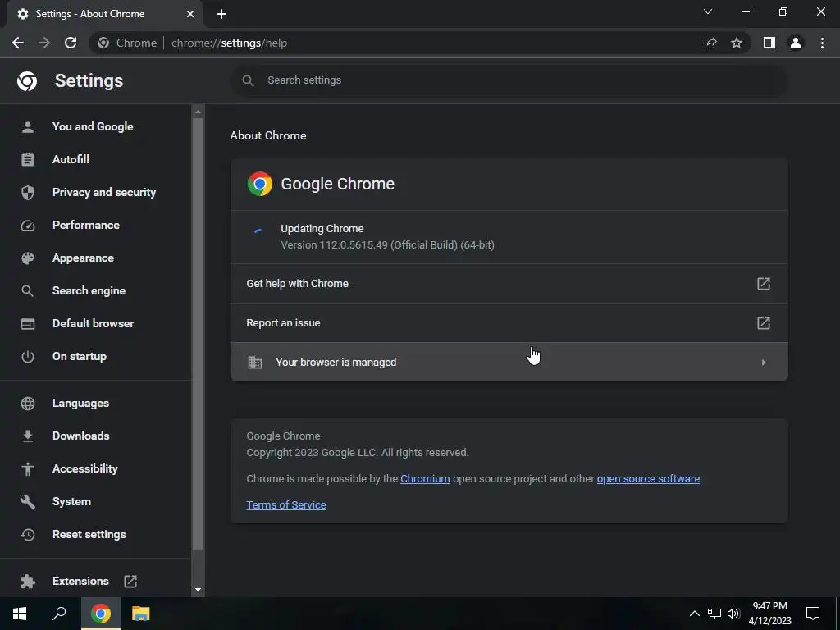Go back using the back arrow

18,43
